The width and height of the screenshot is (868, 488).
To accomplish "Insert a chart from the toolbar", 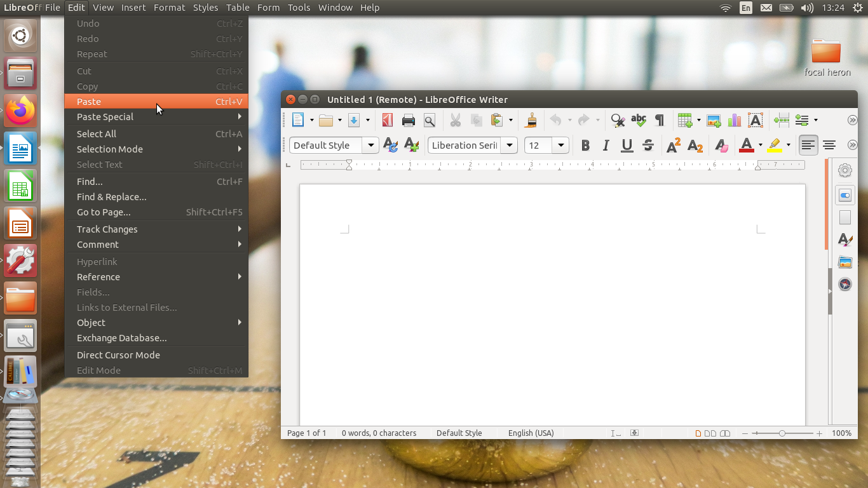I will pos(735,120).
